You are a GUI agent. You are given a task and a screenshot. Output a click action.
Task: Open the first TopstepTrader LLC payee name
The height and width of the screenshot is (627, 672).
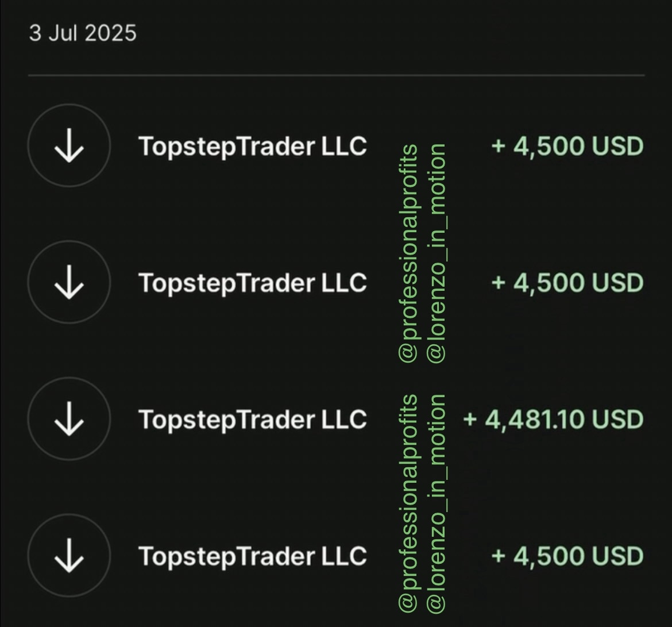(x=252, y=147)
